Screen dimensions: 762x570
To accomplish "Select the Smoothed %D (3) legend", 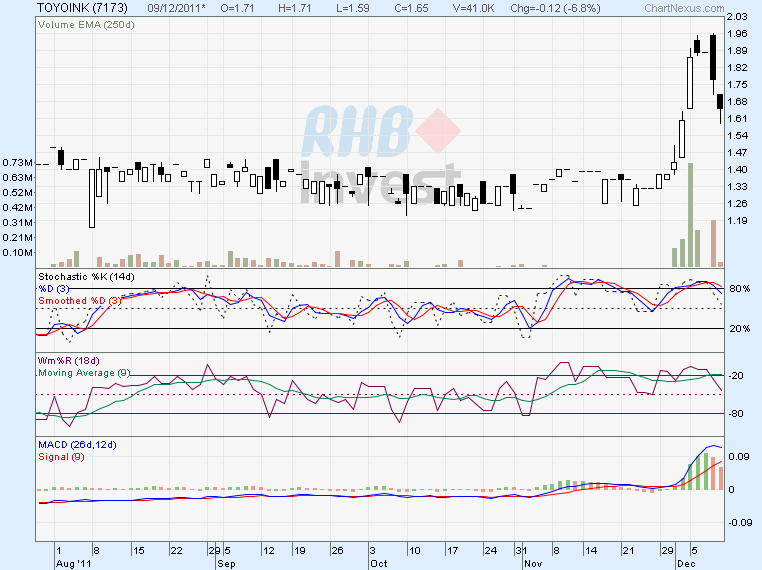I will click(80, 300).
